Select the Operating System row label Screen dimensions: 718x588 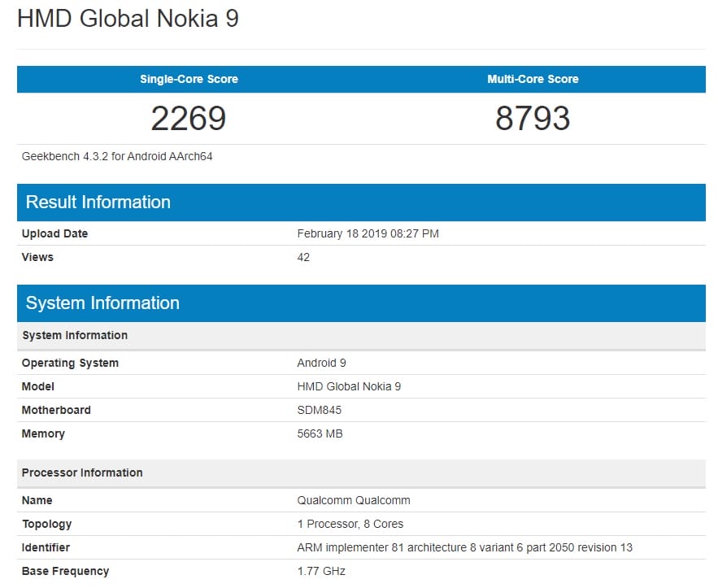[x=70, y=363]
